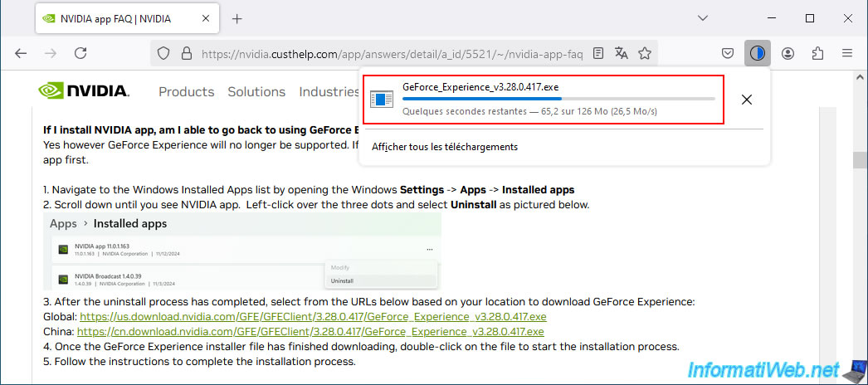
Task: Click the vertical scrollbar thumb
Action: (x=859, y=160)
